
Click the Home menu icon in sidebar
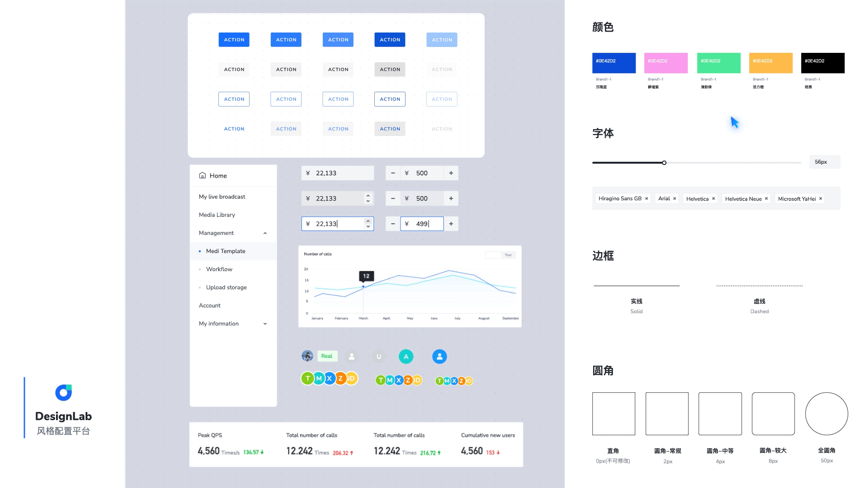pyautogui.click(x=203, y=175)
